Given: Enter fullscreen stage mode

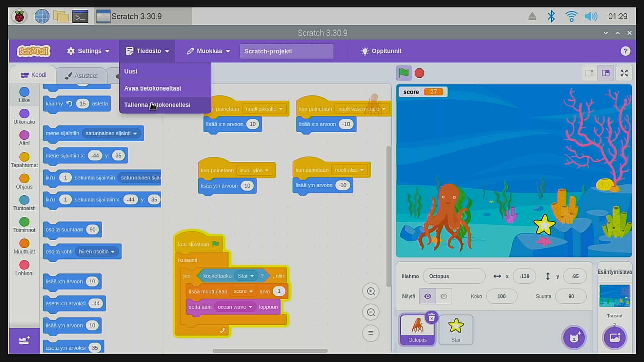Looking at the screenshot, I should [x=624, y=73].
